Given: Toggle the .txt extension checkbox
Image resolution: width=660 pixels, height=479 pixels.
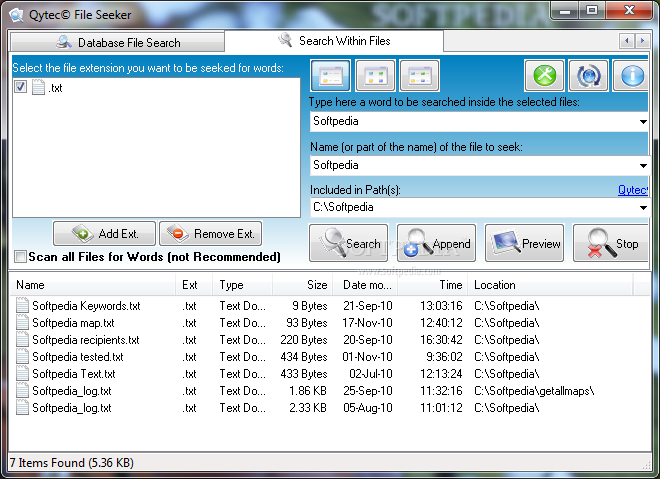Looking at the screenshot, I should pos(20,87).
